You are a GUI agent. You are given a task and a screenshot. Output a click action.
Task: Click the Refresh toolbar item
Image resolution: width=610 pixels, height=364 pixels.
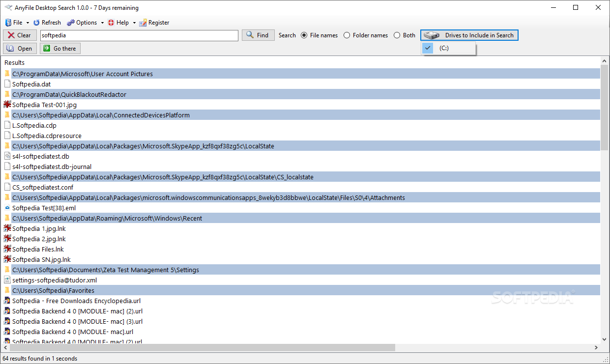pyautogui.click(x=47, y=23)
